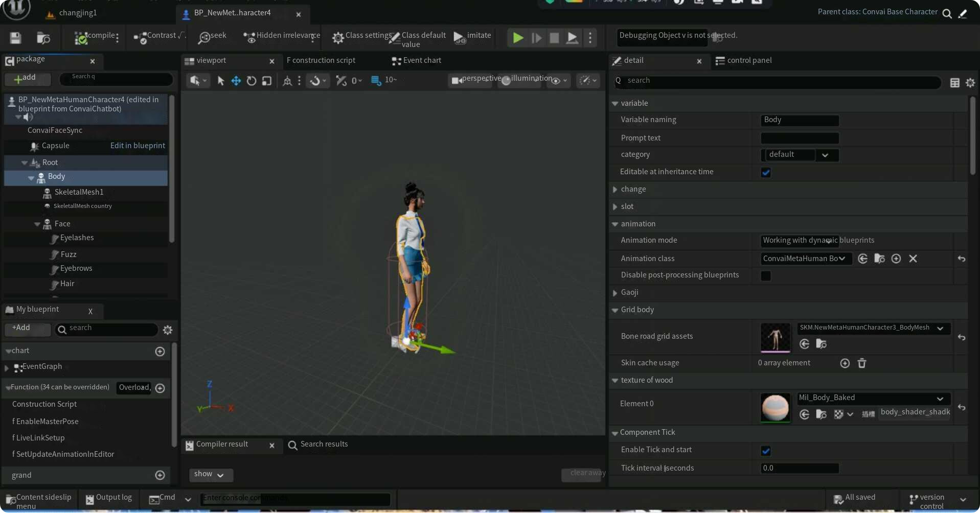Toggle Editable at inheritance time checkbox
Image resolution: width=980 pixels, height=513 pixels.
click(x=765, y=172)
